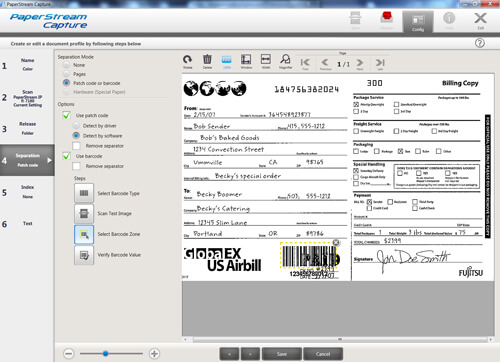Click the Scan Test Image step icon
Screen dimensions: 500x362
point(84,214)
